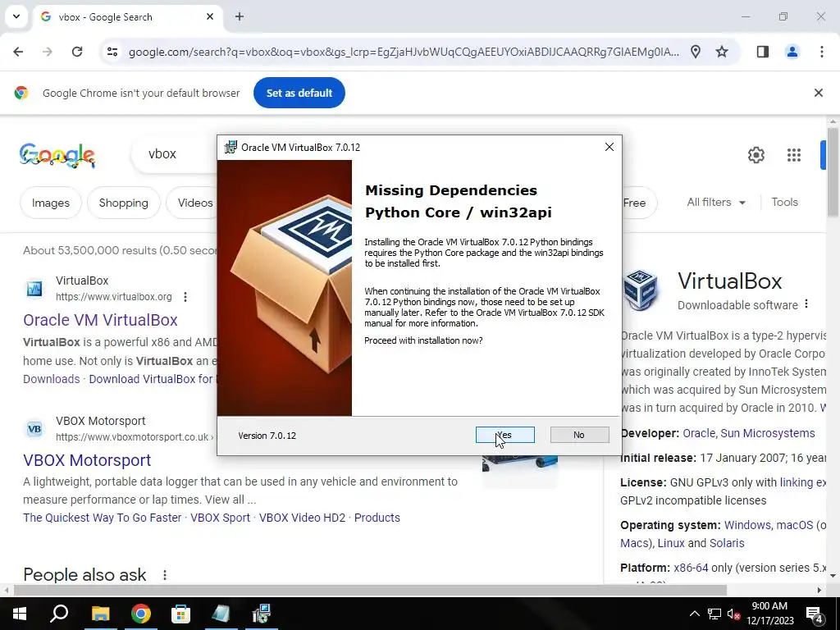View site information icon in address bar
Image resolution: width=840 pixels, height=630 pixels.
pyautogui.click(x=112, y=52)
